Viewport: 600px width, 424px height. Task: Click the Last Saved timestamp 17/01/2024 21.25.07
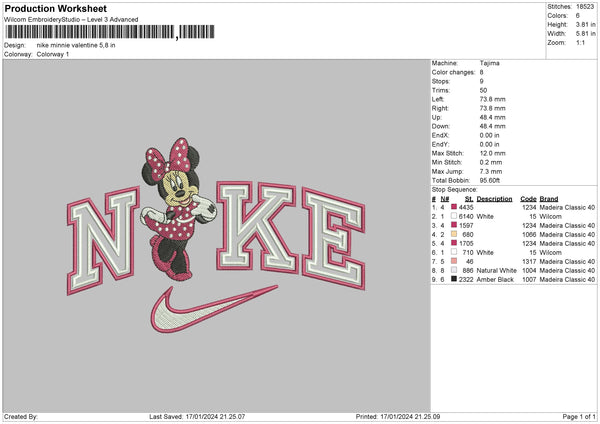(215, 416)
